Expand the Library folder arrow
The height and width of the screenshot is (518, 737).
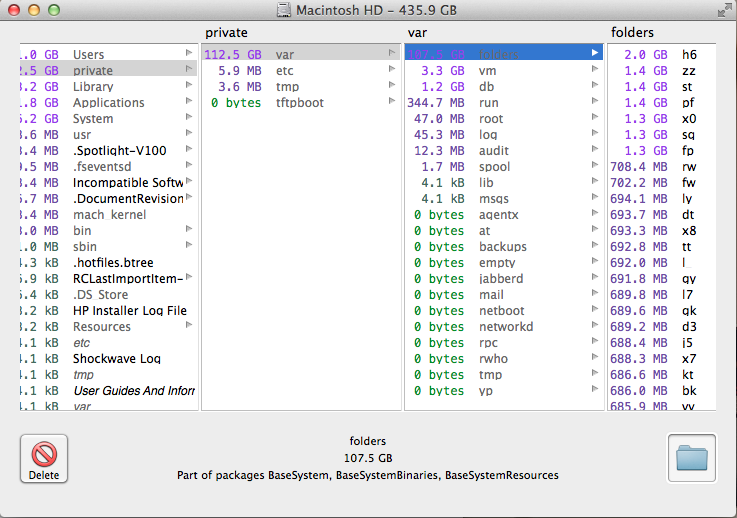click(x=189, y=85)
